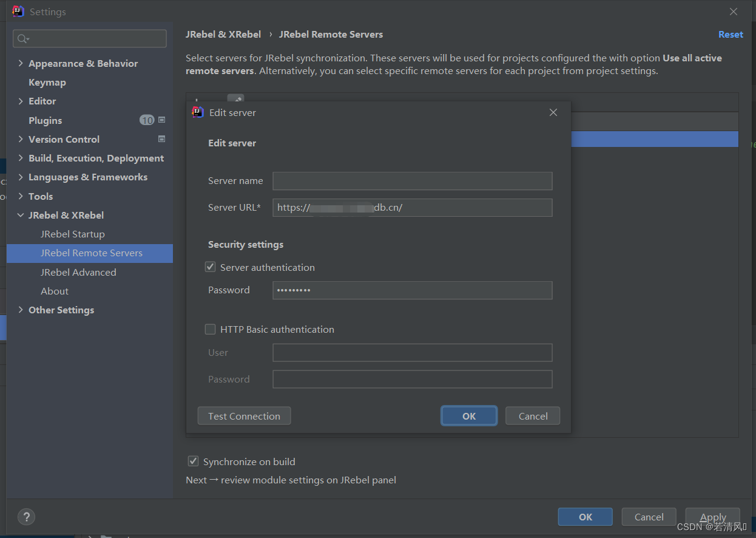Viewport: 756px width, 538px height.
Task: Click the Reset link
Action: tap(731, 35)
